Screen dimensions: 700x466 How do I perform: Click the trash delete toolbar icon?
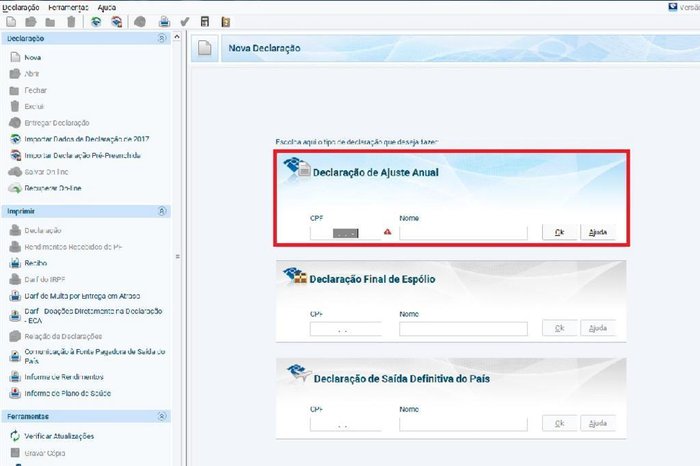click(x=71, y=21)
